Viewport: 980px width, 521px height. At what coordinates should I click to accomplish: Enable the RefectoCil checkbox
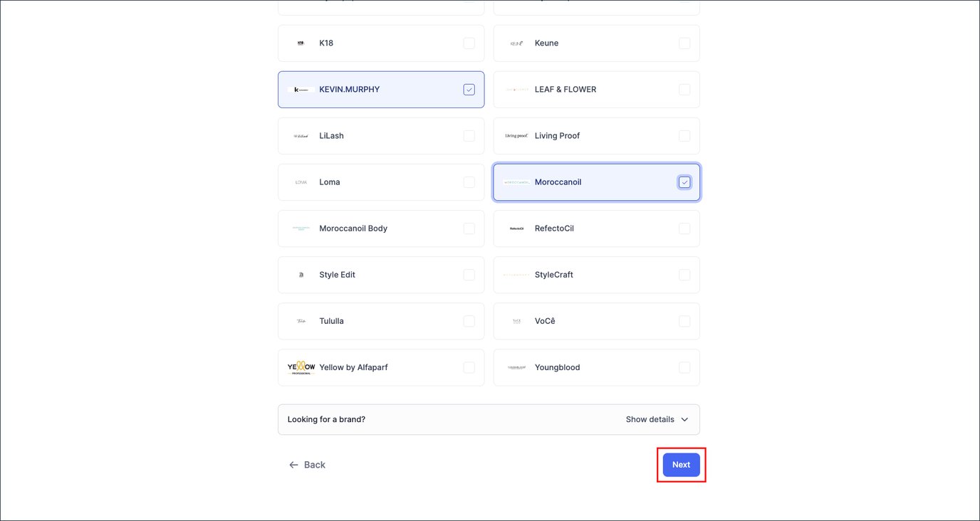[684, 228]
